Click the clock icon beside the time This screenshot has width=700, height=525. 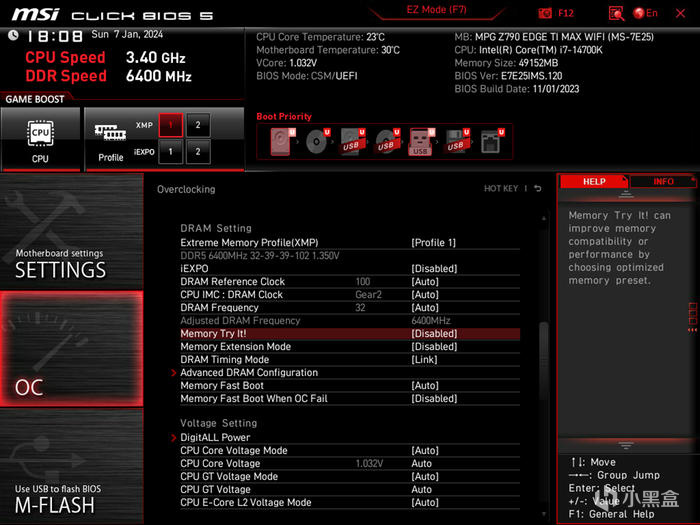(x=13, y=35)
